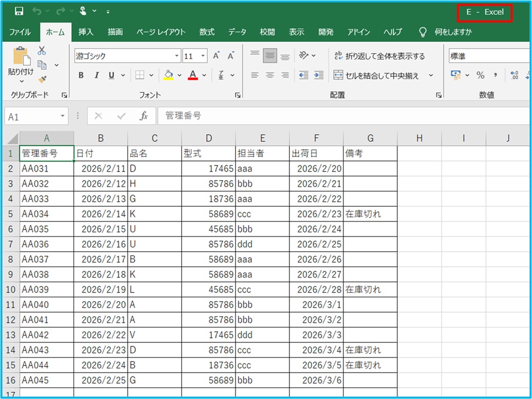This screenshot has width=532, height=399.
Task: Click the Insert Function fx icon
Action: [144, 116]
